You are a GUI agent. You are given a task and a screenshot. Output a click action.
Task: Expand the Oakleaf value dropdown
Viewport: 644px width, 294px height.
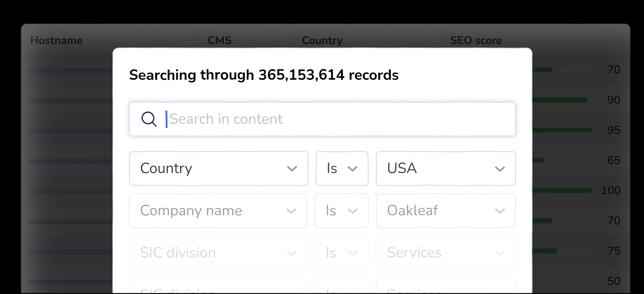[x=446, y=211]
